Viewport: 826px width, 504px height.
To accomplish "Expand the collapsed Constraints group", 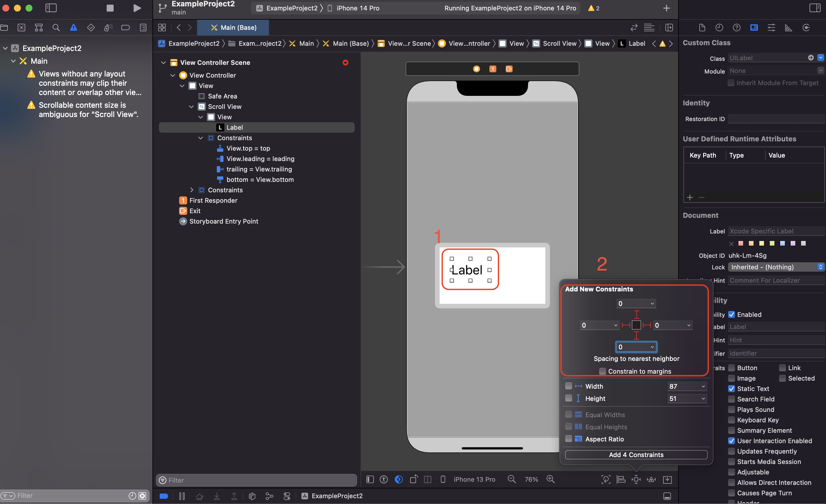I will [x=192, y=190].
